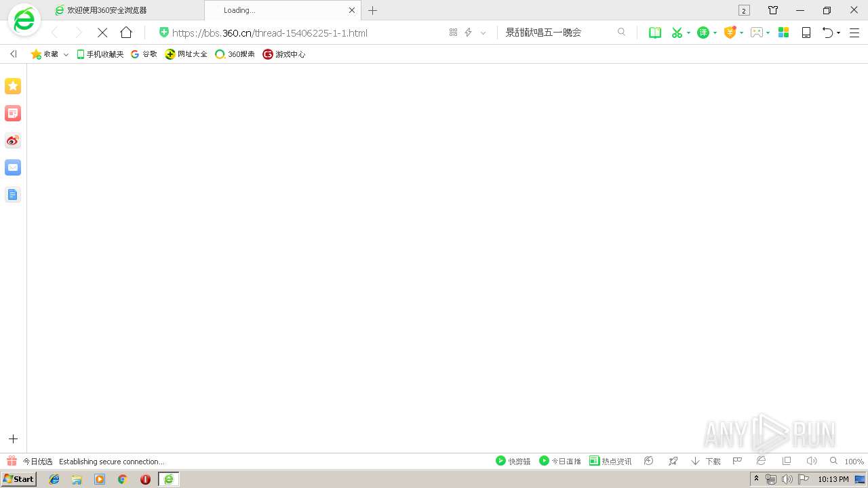
Task: Open 快剪辑 in the status bar
Action: [513, 461]
